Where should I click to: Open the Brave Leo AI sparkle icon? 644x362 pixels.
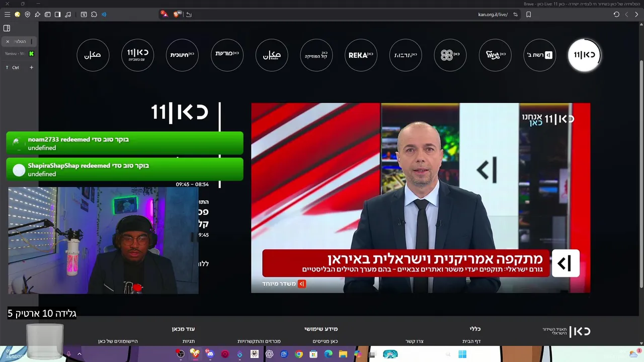pyautogui.click(x=37, y=15)
